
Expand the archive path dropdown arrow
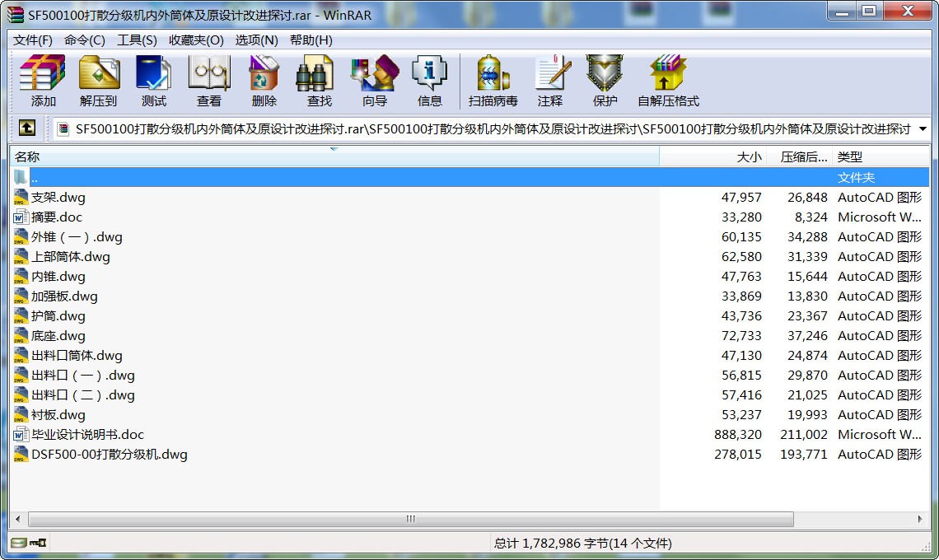click(922, 129)
